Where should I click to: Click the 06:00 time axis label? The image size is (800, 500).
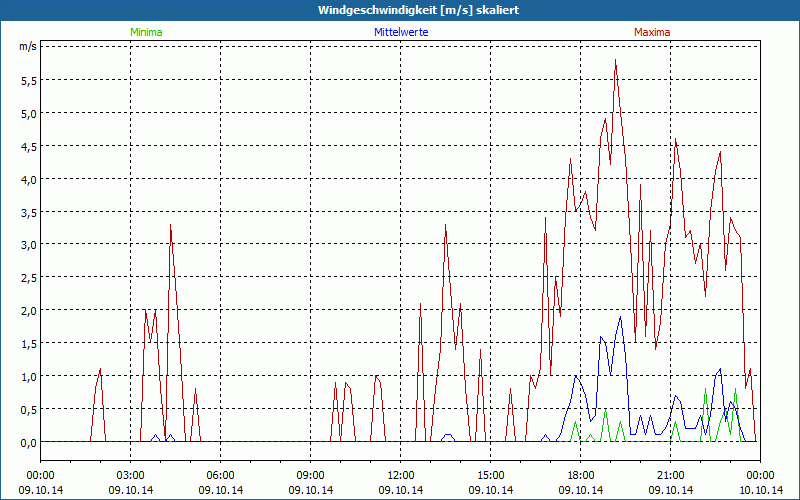[x=220, y=475]
